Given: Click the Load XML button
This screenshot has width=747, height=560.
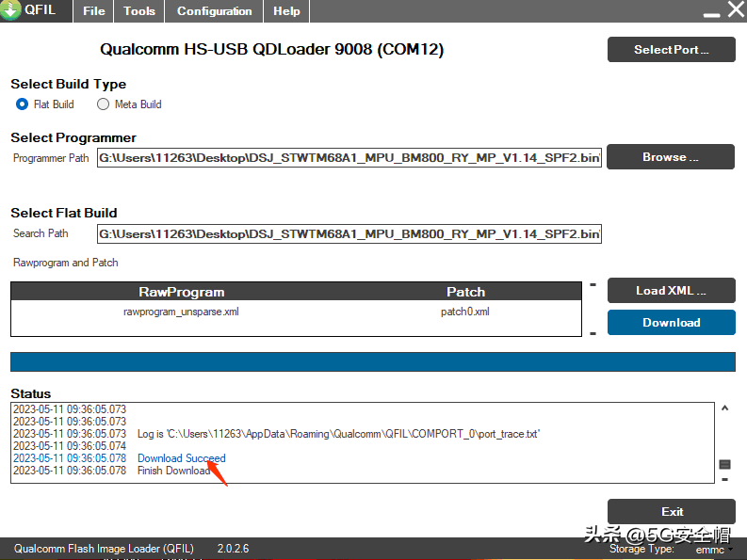Looking at the screenshot, I should point(672,291).
